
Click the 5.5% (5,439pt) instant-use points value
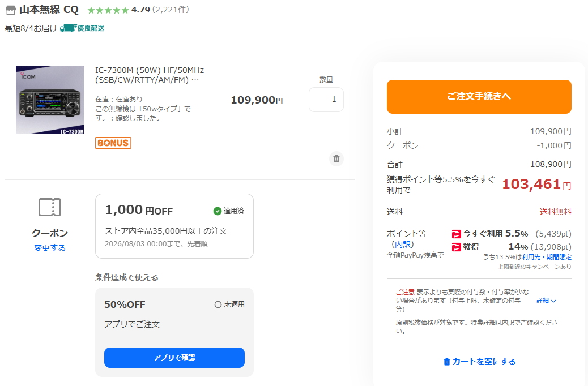538,234
